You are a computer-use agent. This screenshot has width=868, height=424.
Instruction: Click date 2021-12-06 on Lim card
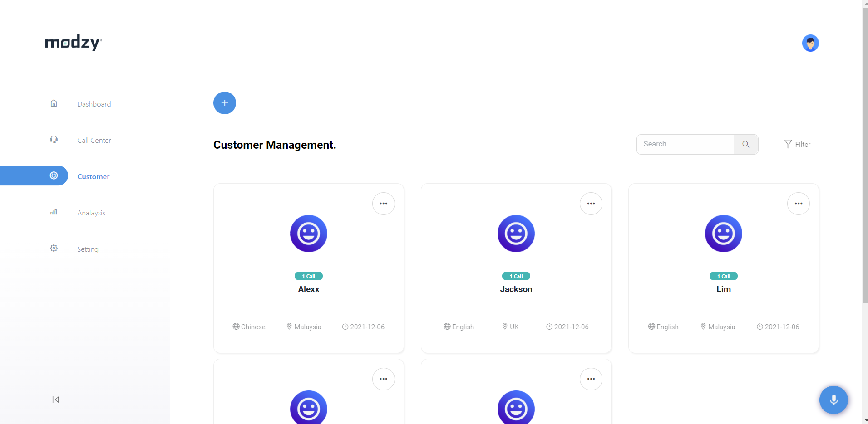[778, 327]
